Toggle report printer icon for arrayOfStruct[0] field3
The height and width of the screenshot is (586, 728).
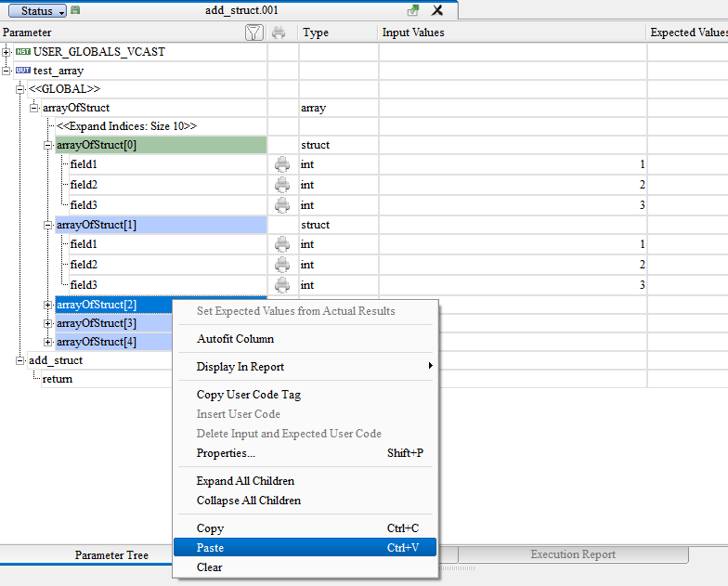[x=282, y=205]
